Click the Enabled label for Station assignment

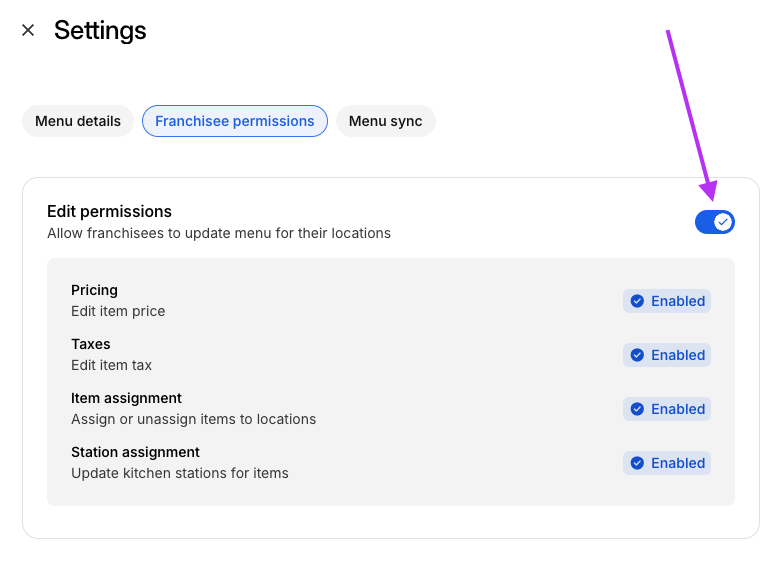coord(678,463)
